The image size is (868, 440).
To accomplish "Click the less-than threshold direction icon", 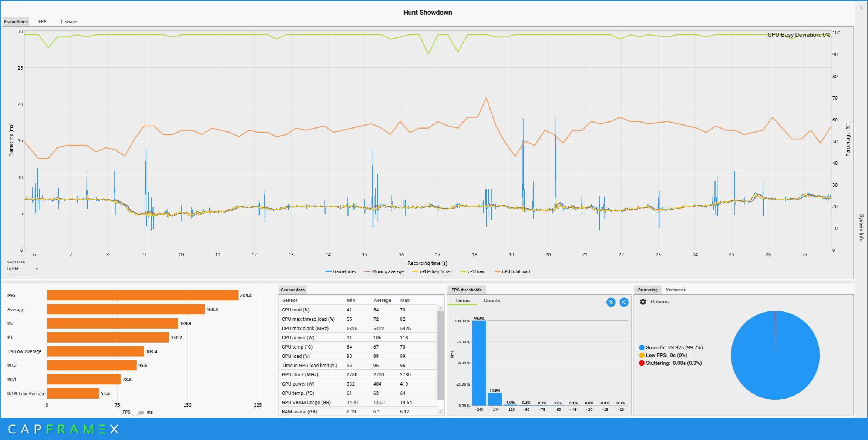I will (624, 302).
